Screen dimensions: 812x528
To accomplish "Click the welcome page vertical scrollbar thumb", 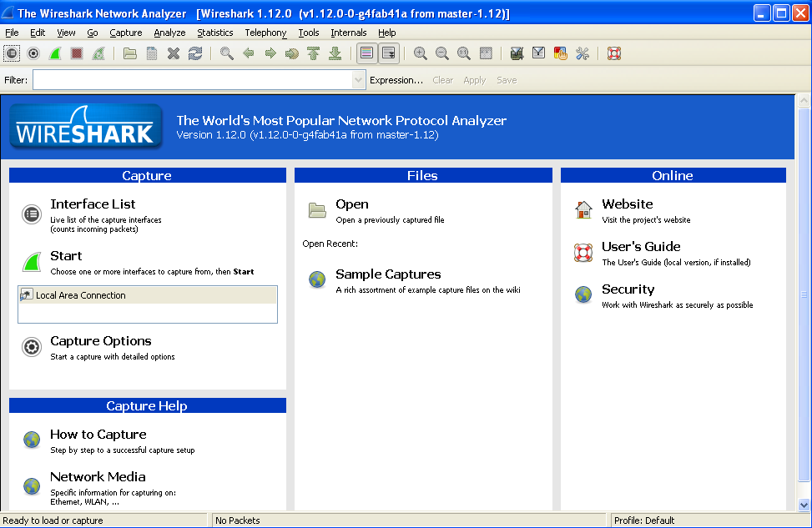I will point(803,295).
